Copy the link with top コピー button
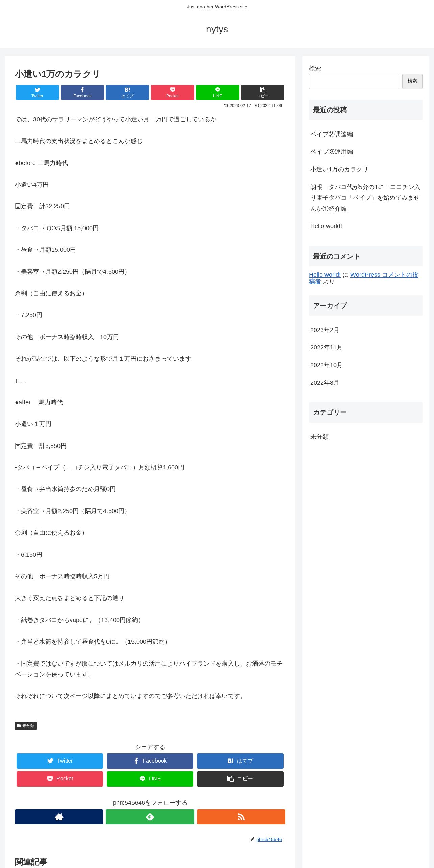Screen dimensions: 434x868 click(x=263, y=92)
